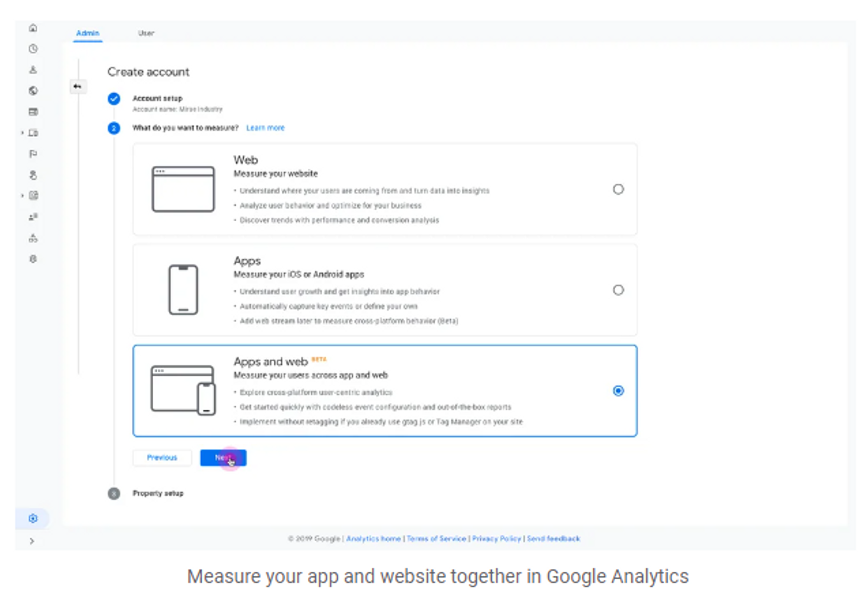Screen dimensions: 868x595
Task: Click the Previous button
Action: 162,458
